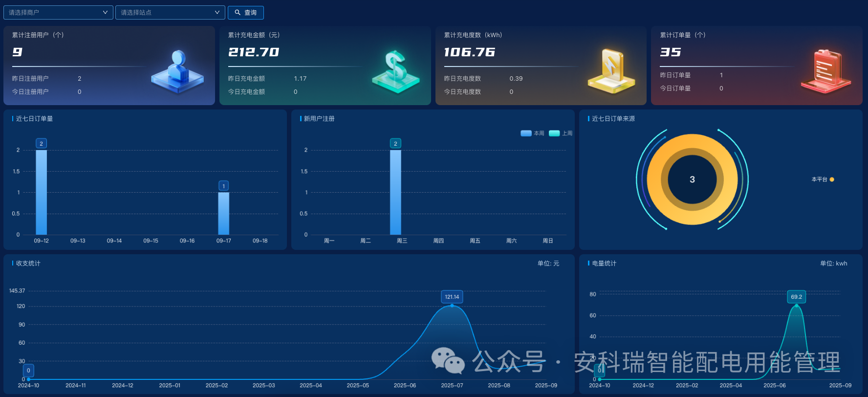
Task: Click the 212.70 total charging amount value
Action: 254,52
